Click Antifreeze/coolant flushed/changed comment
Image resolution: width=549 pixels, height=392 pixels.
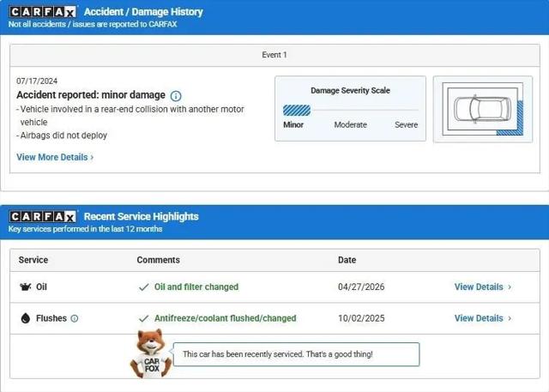click(x=225, y=318)
